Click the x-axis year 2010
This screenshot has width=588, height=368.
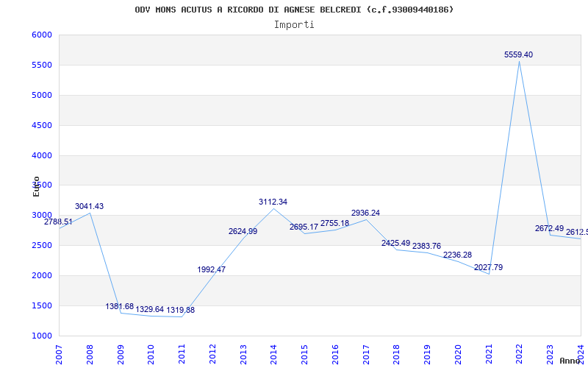(151, 355)
